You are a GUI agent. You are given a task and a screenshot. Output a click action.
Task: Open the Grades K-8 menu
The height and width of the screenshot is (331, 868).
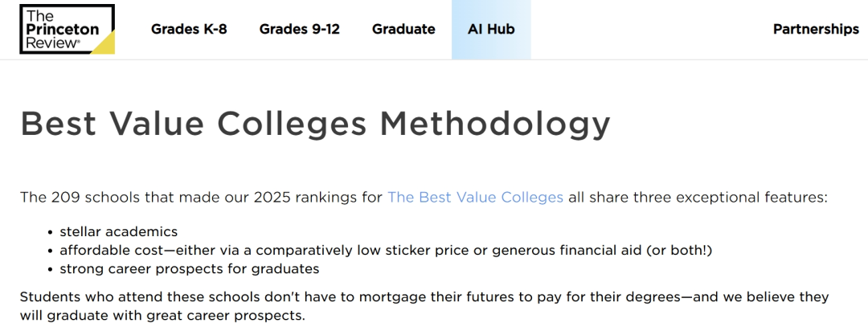click(189, 30)
